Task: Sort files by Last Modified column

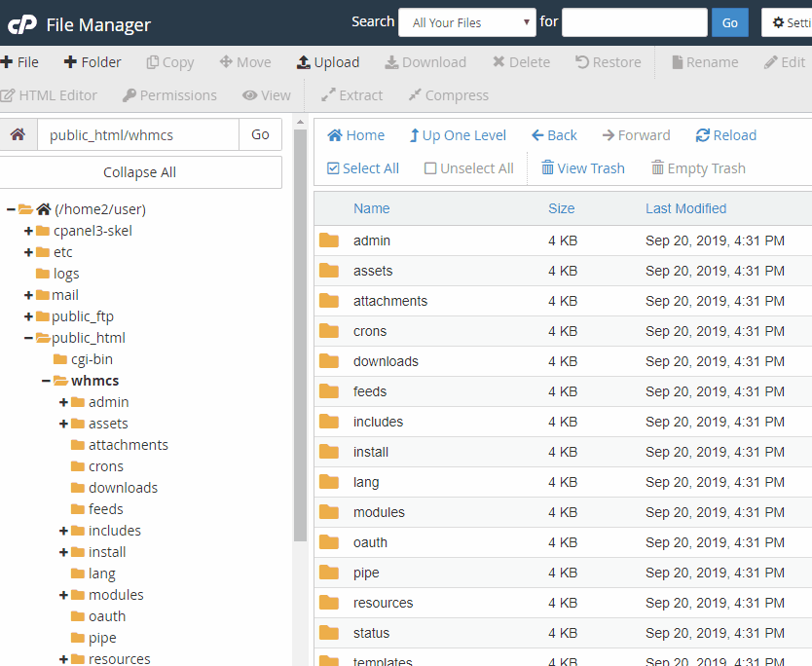Action: coord(685,208)
